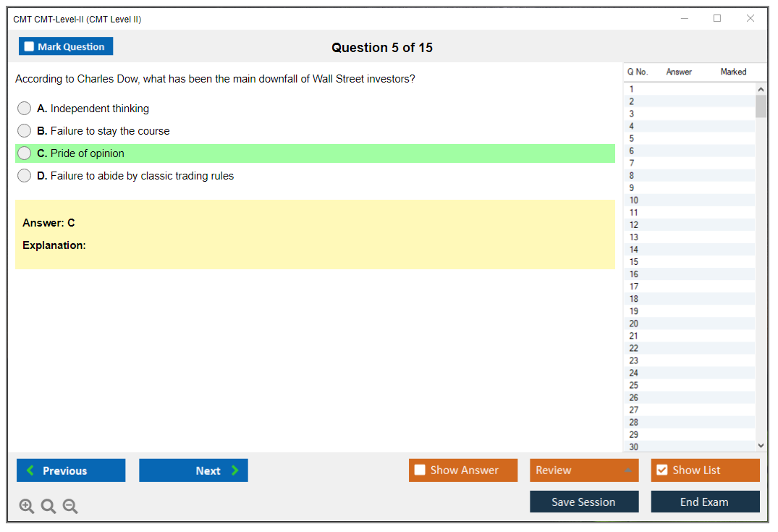Go to the Next question
The height and width of the screenshot is (532, 778).
pos(193,470)
